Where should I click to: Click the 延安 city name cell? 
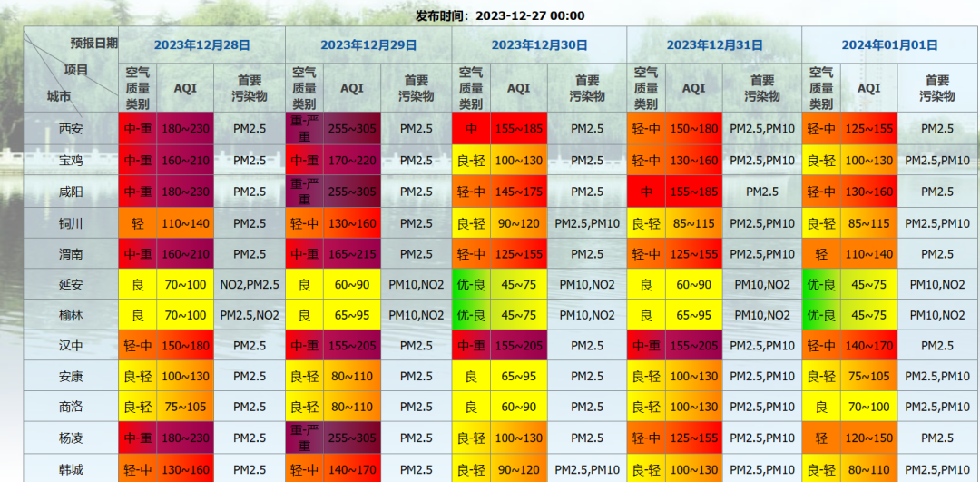(x=71, y=285)
